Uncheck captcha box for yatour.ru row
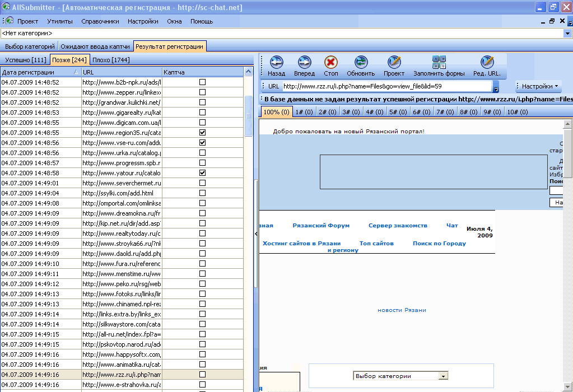The height and width of the screenshot is (392, 573). point(202,173)
